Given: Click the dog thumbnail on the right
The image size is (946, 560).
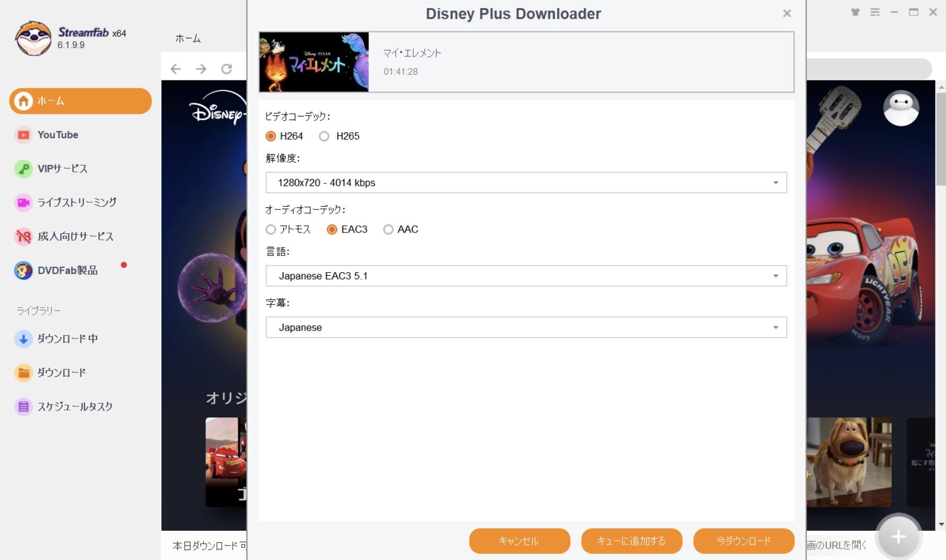Looking at the screenshot, I should click(849, 462).
